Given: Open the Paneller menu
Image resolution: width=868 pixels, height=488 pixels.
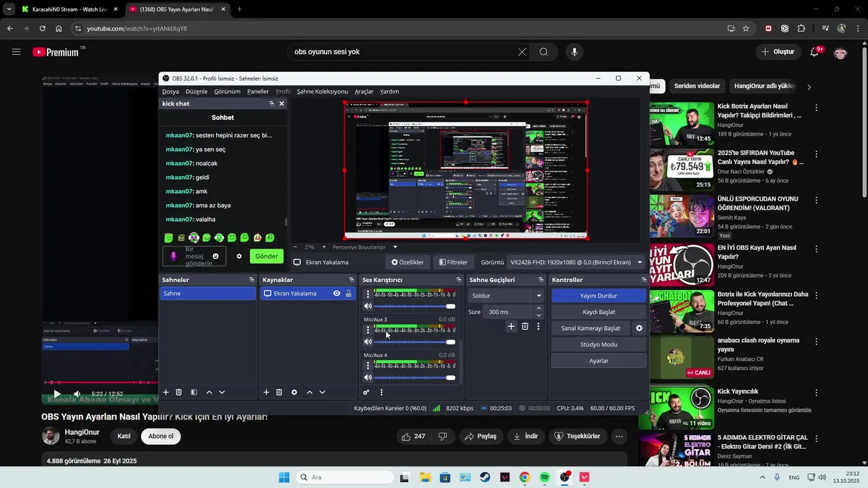Looking at the screenshot, I should coord(258,91).
